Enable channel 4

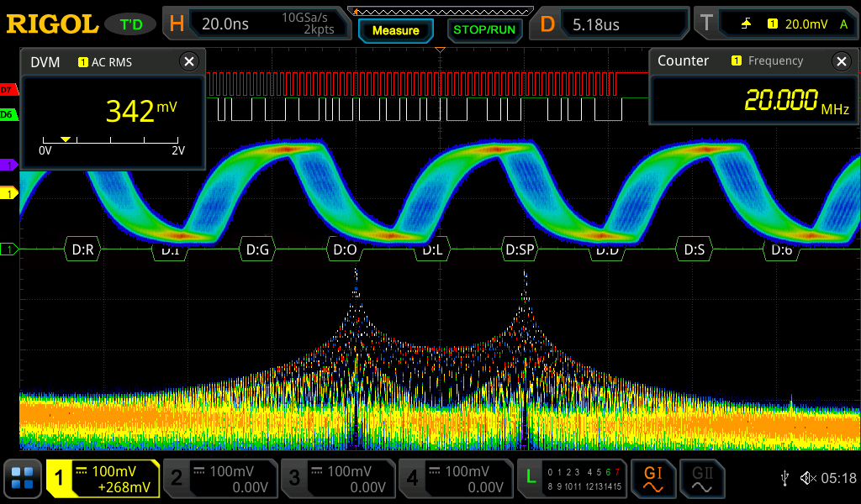click(455, 479)
